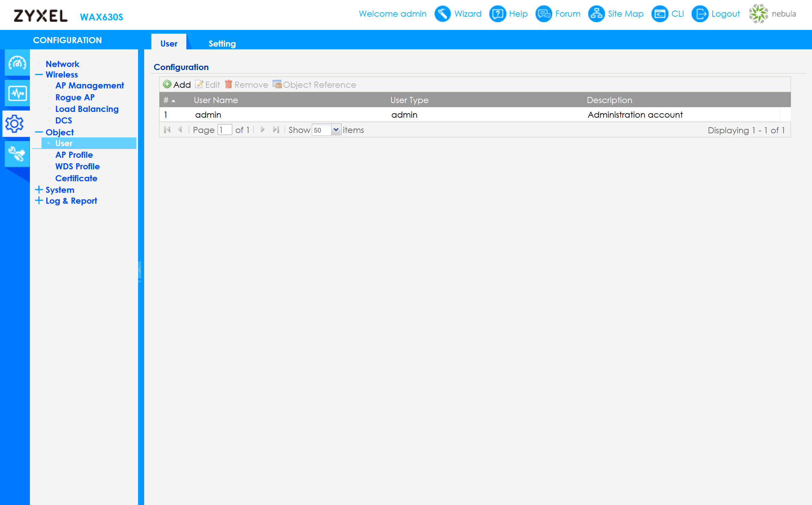Open the Show items count dropdown
The width and height of the screenshot is (812, 505).
pos(336,130)
